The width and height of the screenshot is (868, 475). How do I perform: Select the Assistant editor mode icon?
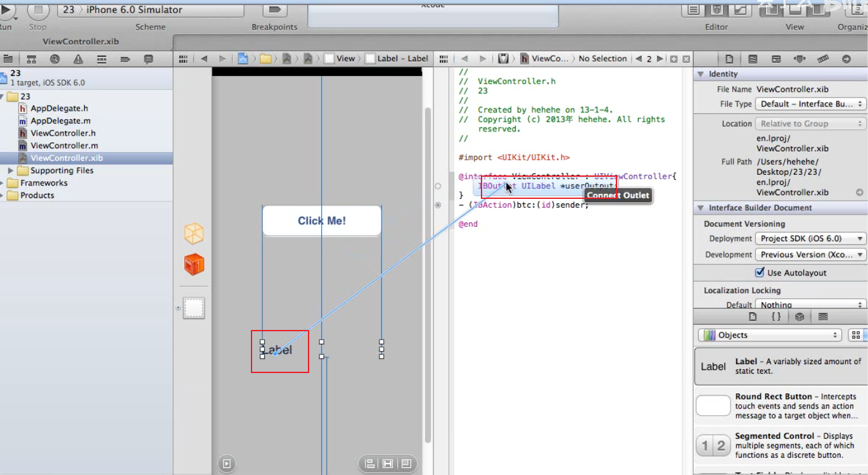717,9
